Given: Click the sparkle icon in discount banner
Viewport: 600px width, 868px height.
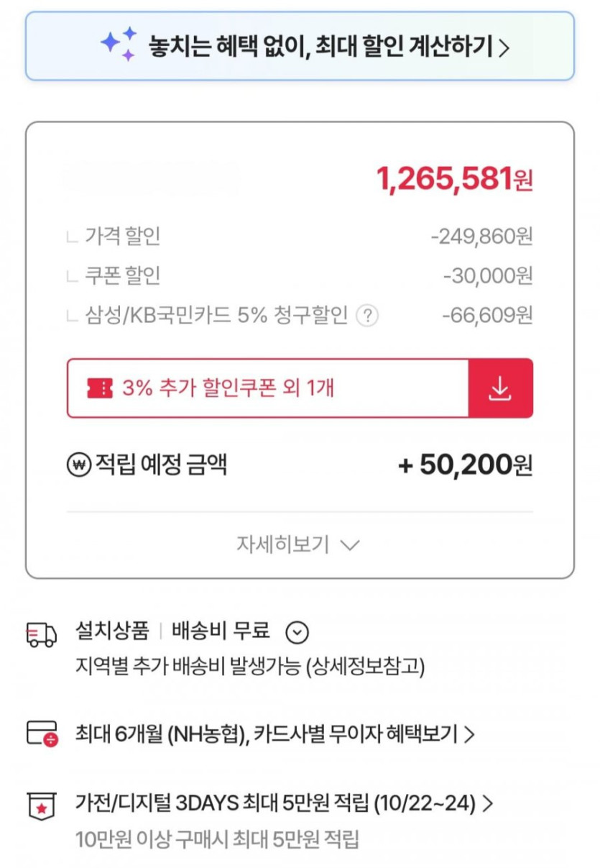Looking at the screenshot, I should coord(119,45).
